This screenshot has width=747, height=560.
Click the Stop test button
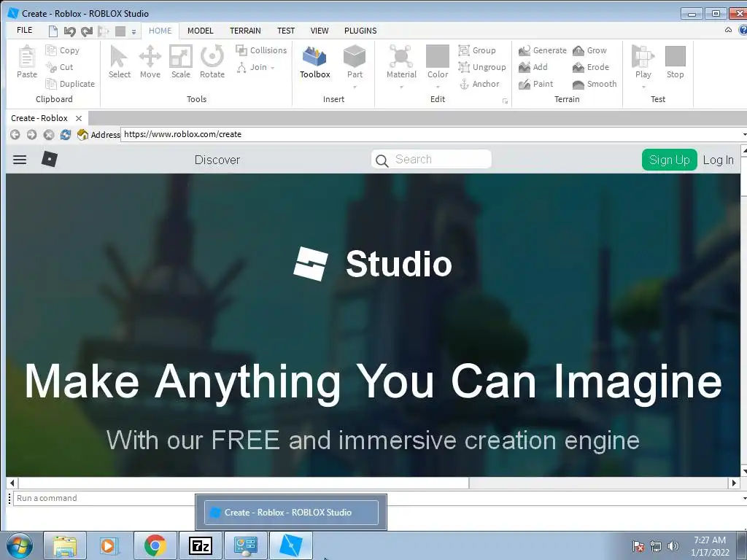(675, 62)
